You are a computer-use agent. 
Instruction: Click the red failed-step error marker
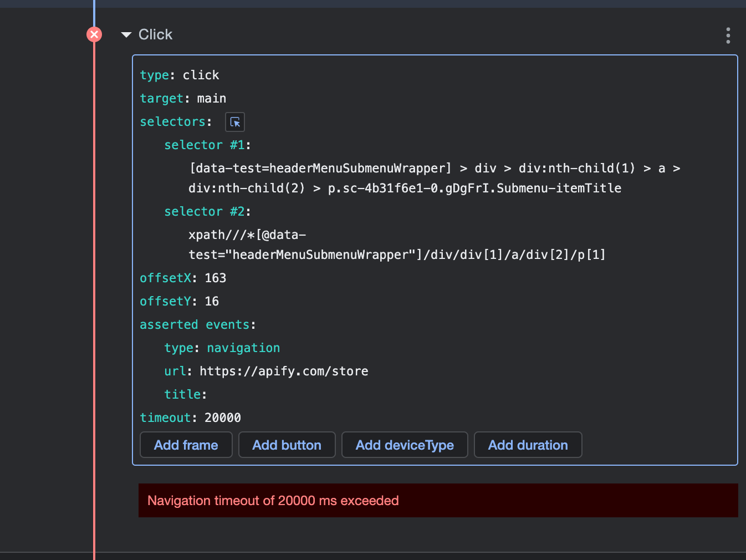(94, 34)
